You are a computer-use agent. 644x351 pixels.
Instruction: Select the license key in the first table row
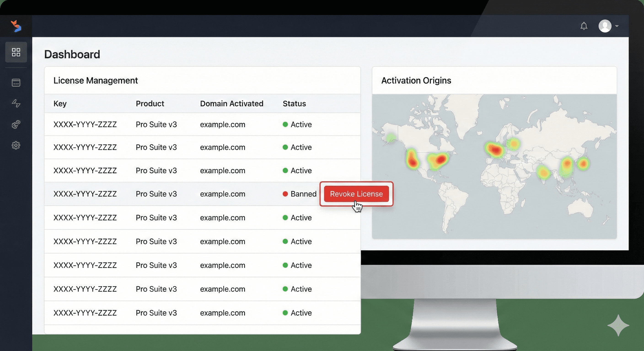85,124
